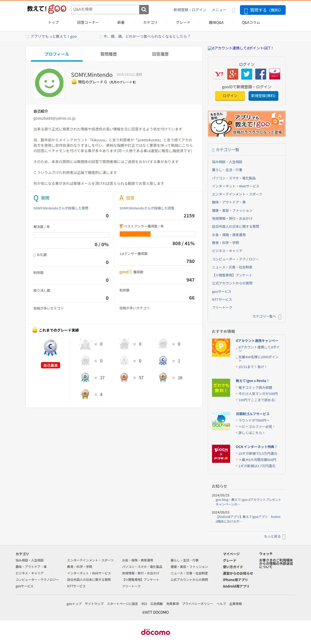311x644 pixels.
Task: Open the パソコン・スマホ・電化製品 sidebar category
Action: click(234, 178)
